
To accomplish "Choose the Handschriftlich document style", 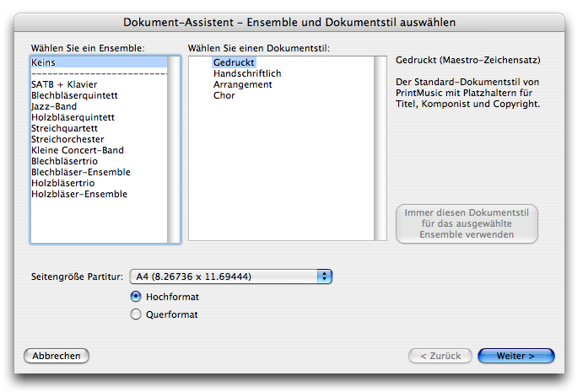I will (x=247, y=74).
